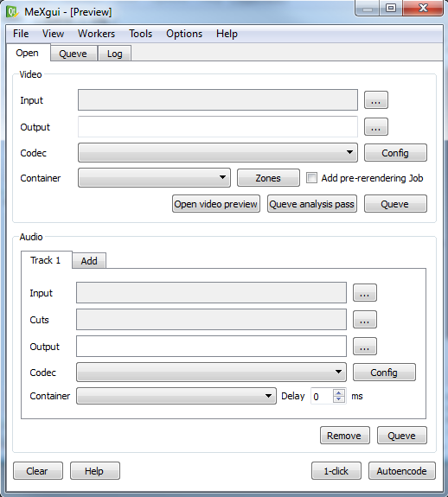
Task: Decrease Delay with down arrow
Action: click(x=339, y=399)
